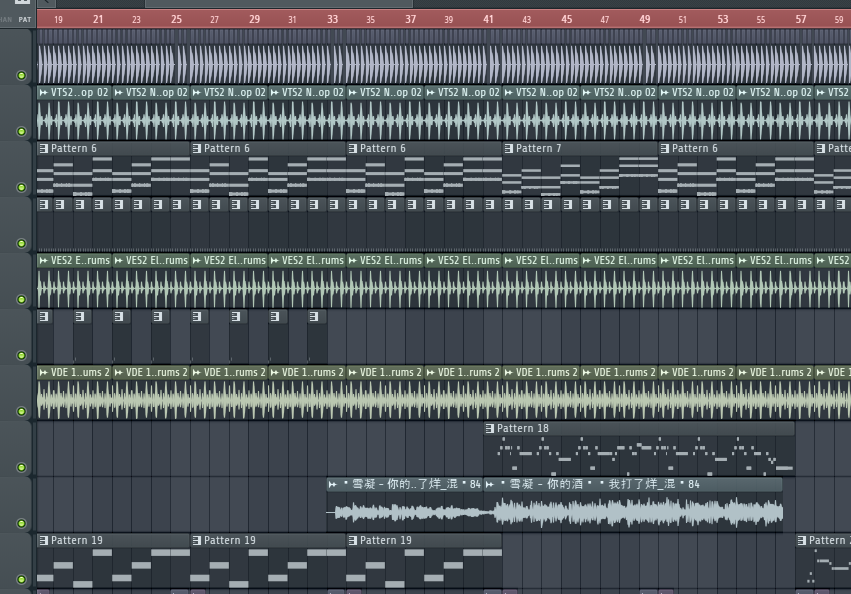Mute the VTS2 loop track
The height and width of the screenshot is (594, 851).
click(x=21, y=131)
